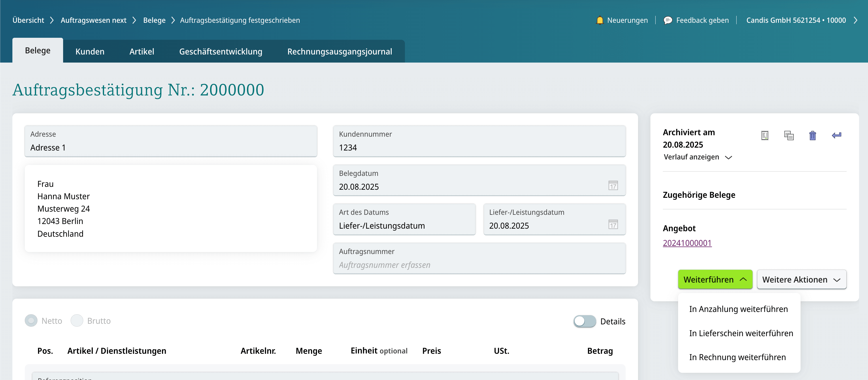Click the trash delete icon
Viewport: 868px width, 380px height.
[x=812, y=136]
